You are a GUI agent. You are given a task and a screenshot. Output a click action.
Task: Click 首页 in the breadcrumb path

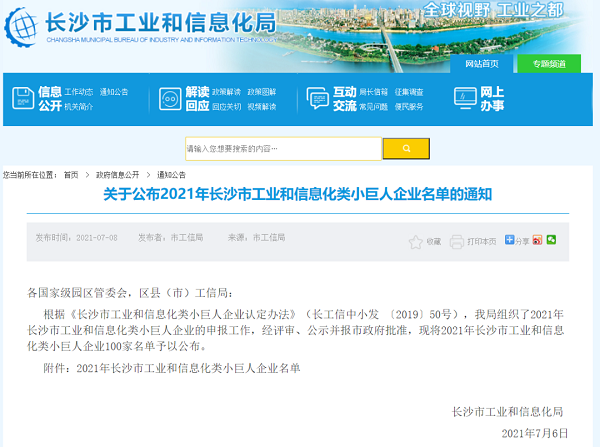coord(70,174)
